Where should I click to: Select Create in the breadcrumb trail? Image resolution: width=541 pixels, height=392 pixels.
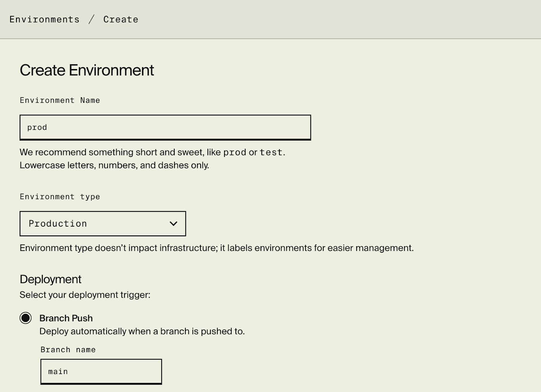coord(121,19)
